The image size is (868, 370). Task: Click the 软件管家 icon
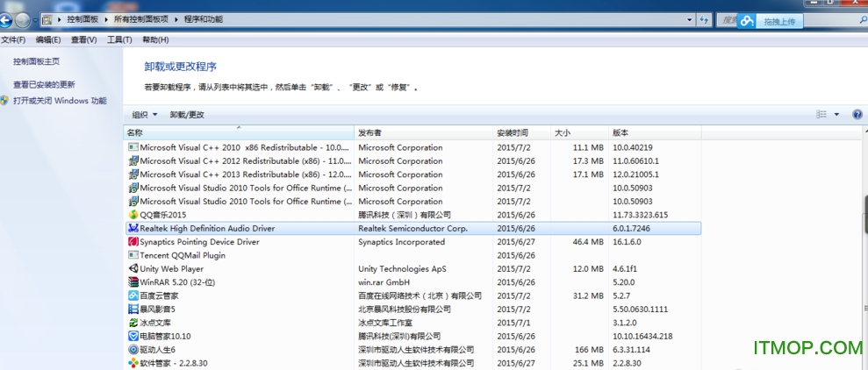133,363
